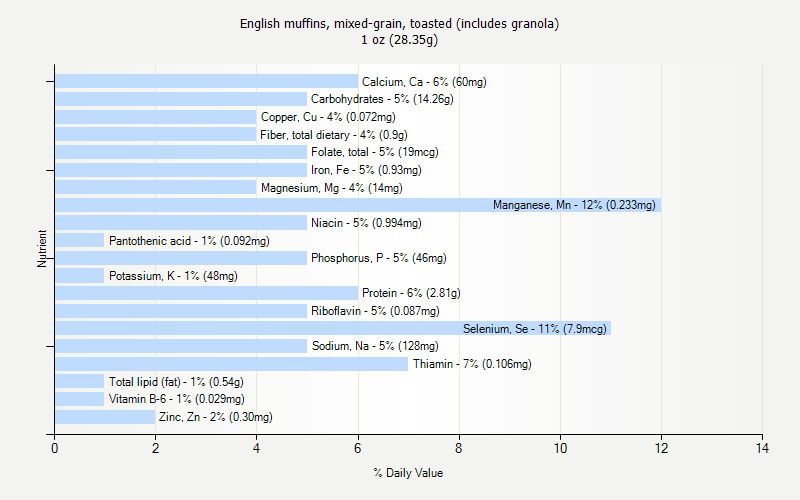Select the 'Vitamin B-6 - 1% (0.029mg)' label
The width and height of the screenshot is (800, 500).
pos(177,399)
